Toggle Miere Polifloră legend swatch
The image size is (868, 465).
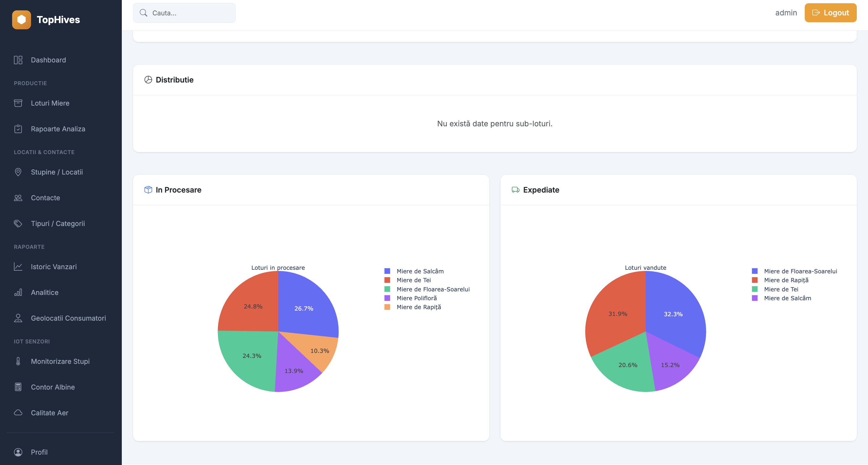(387, 298)
